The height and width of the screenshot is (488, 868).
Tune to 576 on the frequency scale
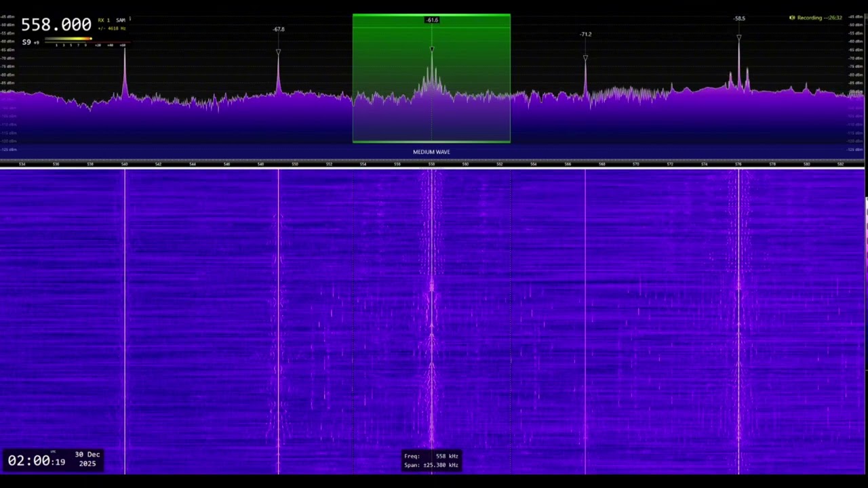click(738, 164)
